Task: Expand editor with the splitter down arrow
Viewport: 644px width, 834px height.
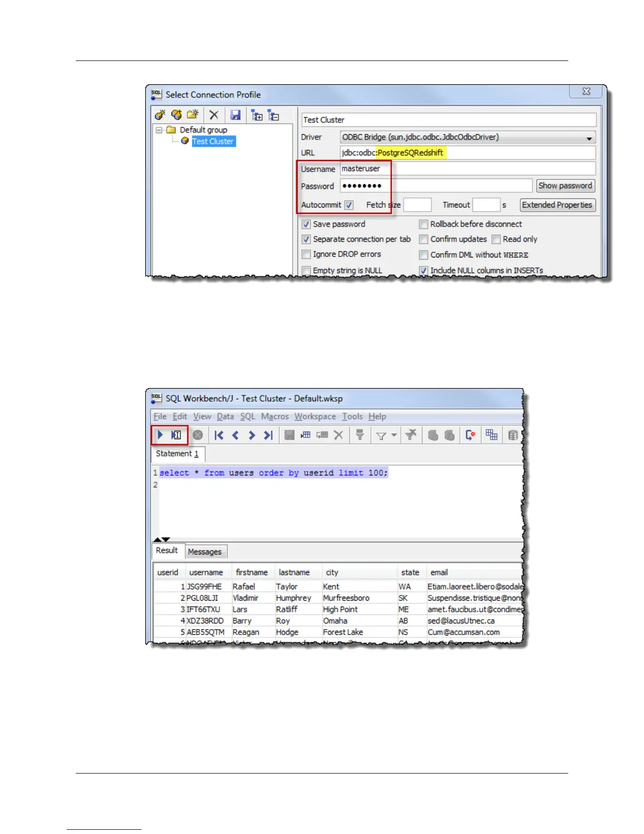Action: point(166,539)
